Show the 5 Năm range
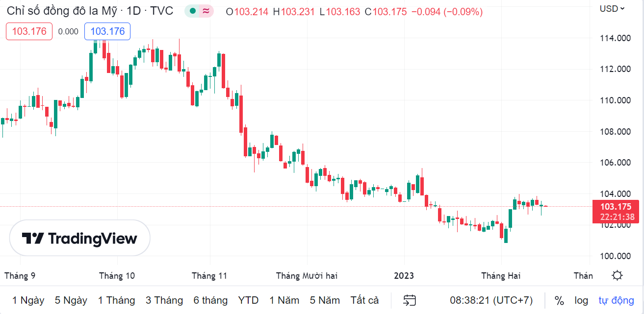Viewport: 644px width, 314px height. 325,300
